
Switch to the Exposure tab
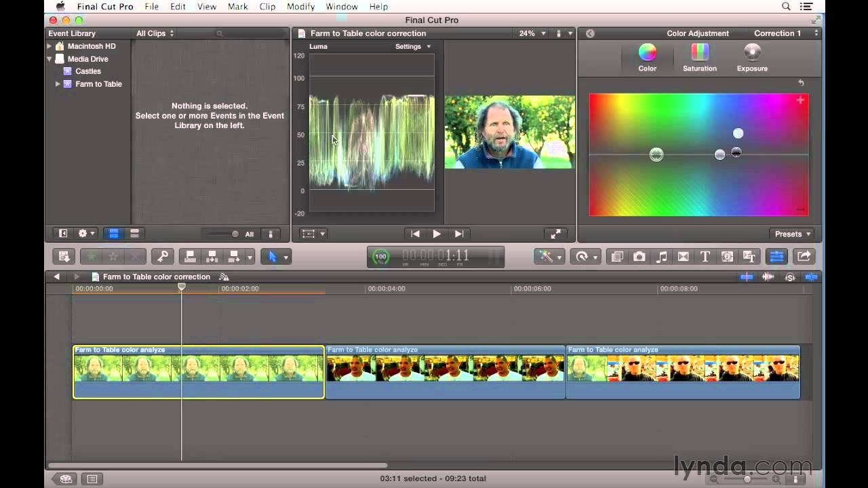click(752, 58)
